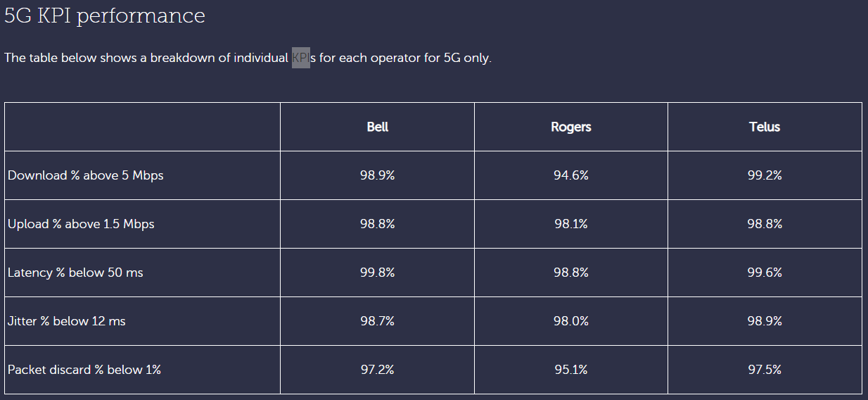Select Rogers' 98.0% jitter value
Image resolution: width=868 pixels, height=400 pixels.
(570, 321)
